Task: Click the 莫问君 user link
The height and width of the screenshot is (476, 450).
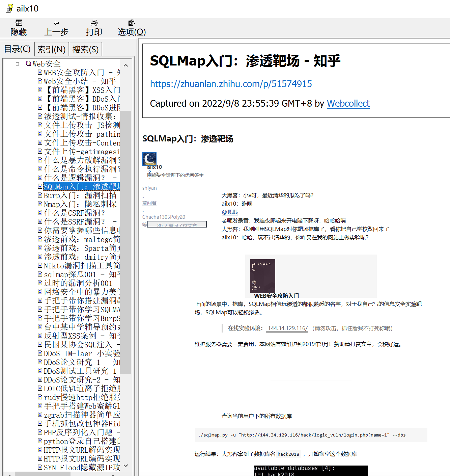Action: click(149, 203)
